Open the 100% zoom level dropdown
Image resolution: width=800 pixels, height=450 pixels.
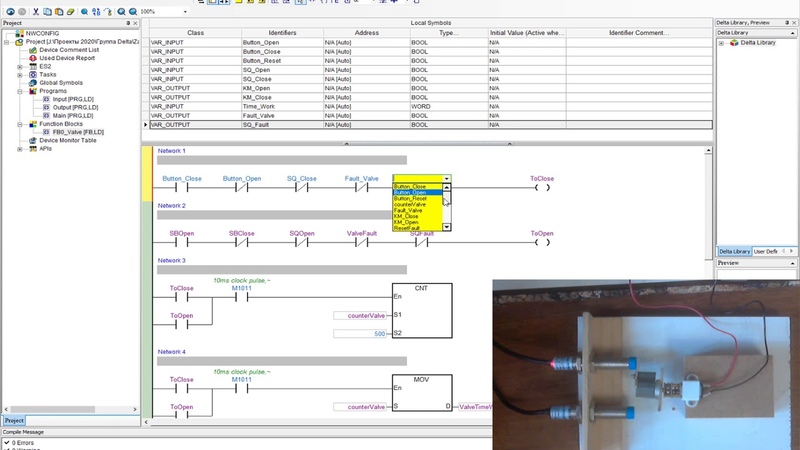tap(185, 11)
